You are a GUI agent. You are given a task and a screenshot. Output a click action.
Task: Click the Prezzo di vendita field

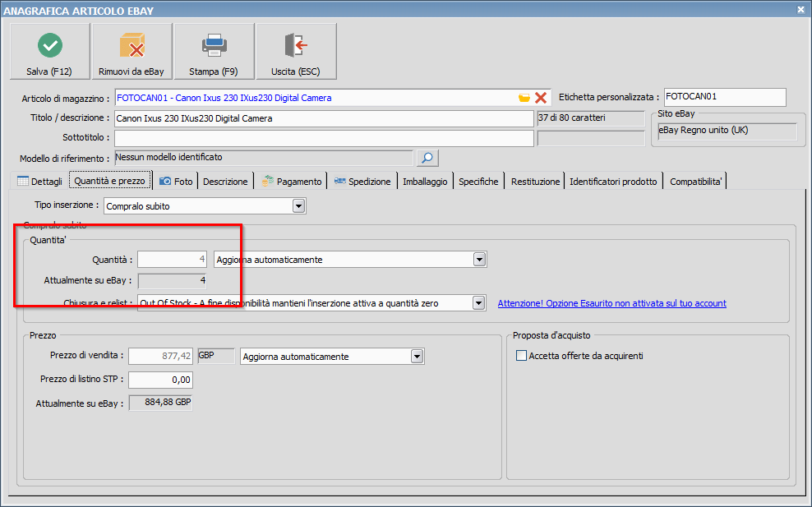point(160,357)
